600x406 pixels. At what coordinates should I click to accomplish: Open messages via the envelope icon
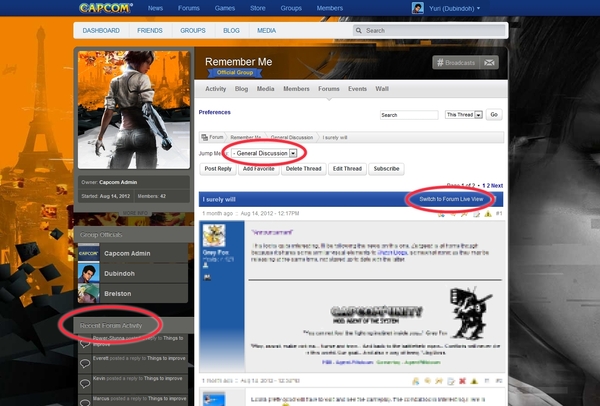(489, 62)
